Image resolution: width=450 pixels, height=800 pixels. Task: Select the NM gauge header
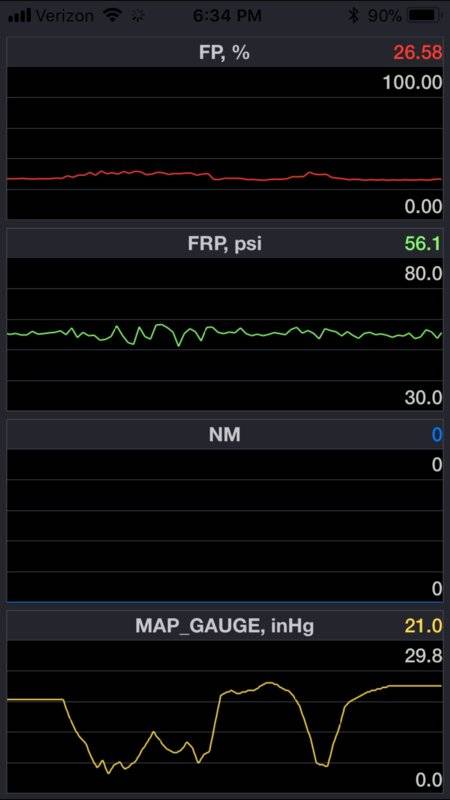pos(224,435)
